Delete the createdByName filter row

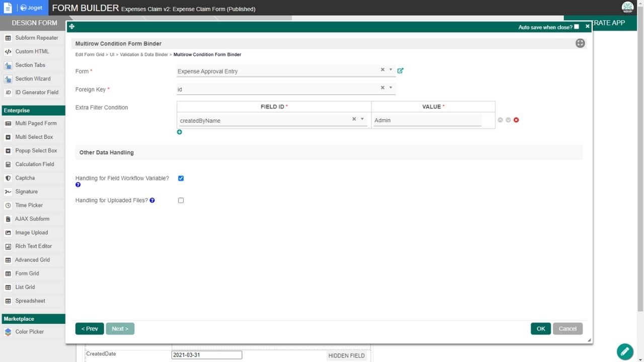[516, 120]
